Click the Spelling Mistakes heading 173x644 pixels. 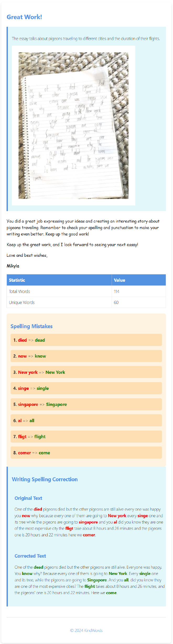(31, 326)
